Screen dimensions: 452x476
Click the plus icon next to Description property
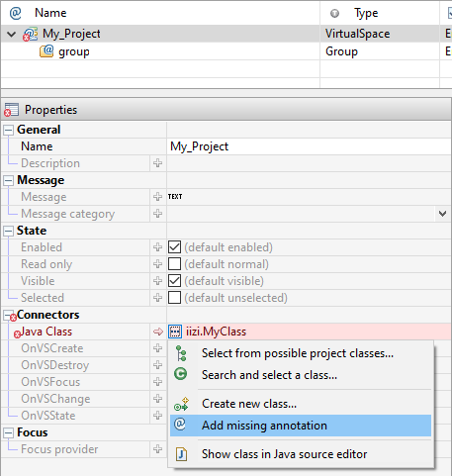[157, 163]
